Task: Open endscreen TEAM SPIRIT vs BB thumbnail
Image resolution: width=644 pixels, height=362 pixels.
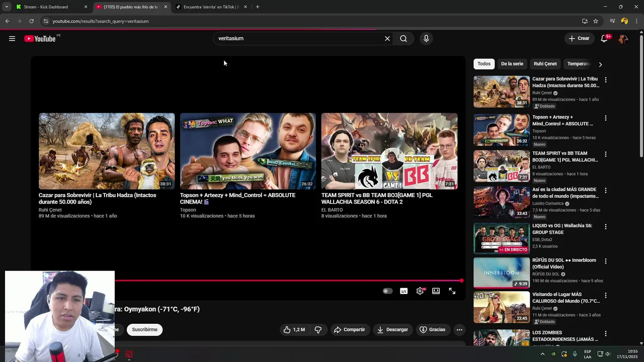Action: coord(389,151)
